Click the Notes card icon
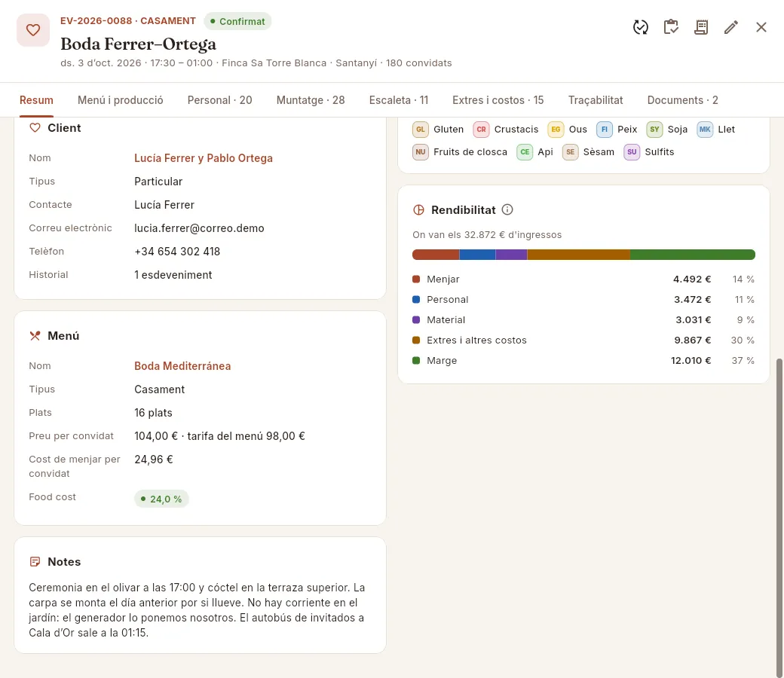The height and width of the screenshot is (678, 784). [35, 561]
